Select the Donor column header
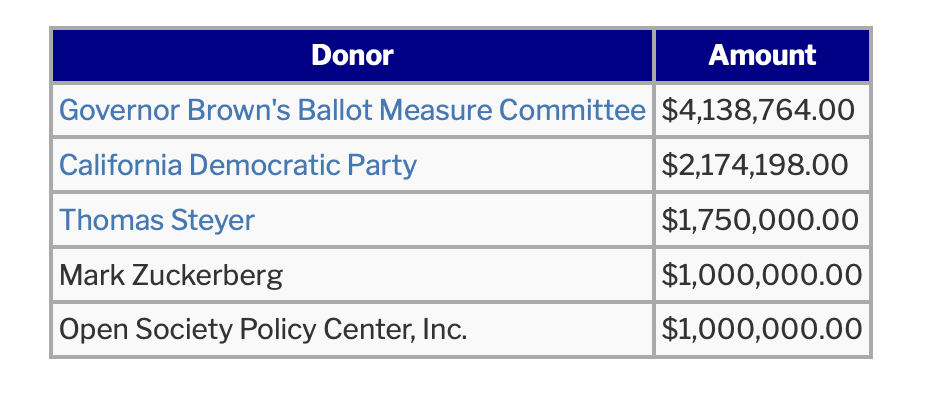This screenshot has width=934, height=396. [x=353, y=55]
